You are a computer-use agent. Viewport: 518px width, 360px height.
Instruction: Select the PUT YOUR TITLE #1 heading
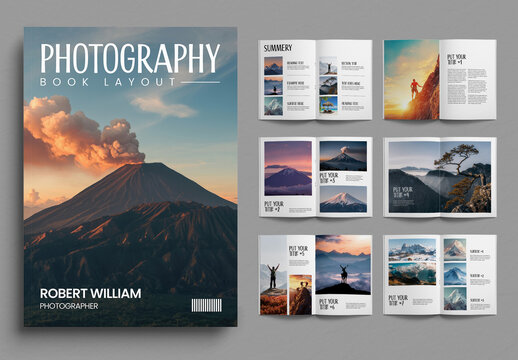[x=457, y=60]
